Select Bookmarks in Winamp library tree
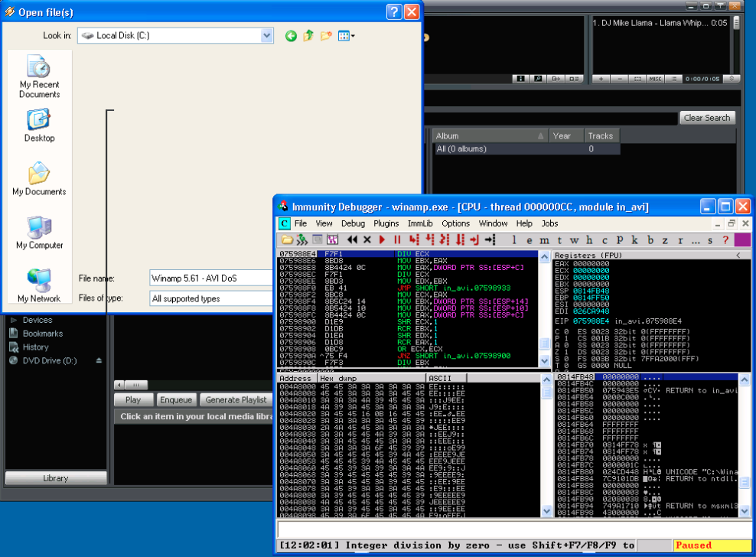Viewport: 756px width, 557px height. pos(43,334)
